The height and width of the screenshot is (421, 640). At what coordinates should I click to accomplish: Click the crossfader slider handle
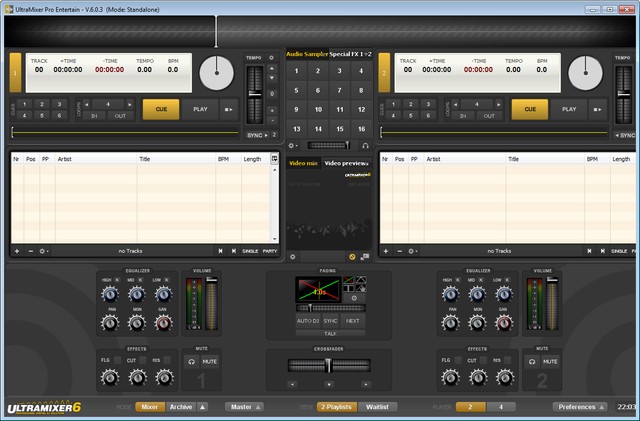point(328,365)
